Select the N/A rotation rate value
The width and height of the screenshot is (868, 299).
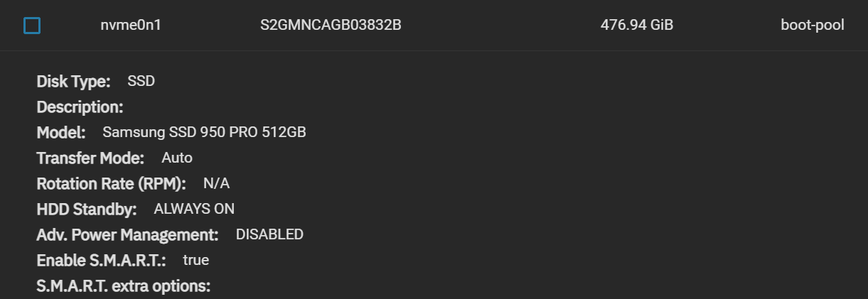216,184
